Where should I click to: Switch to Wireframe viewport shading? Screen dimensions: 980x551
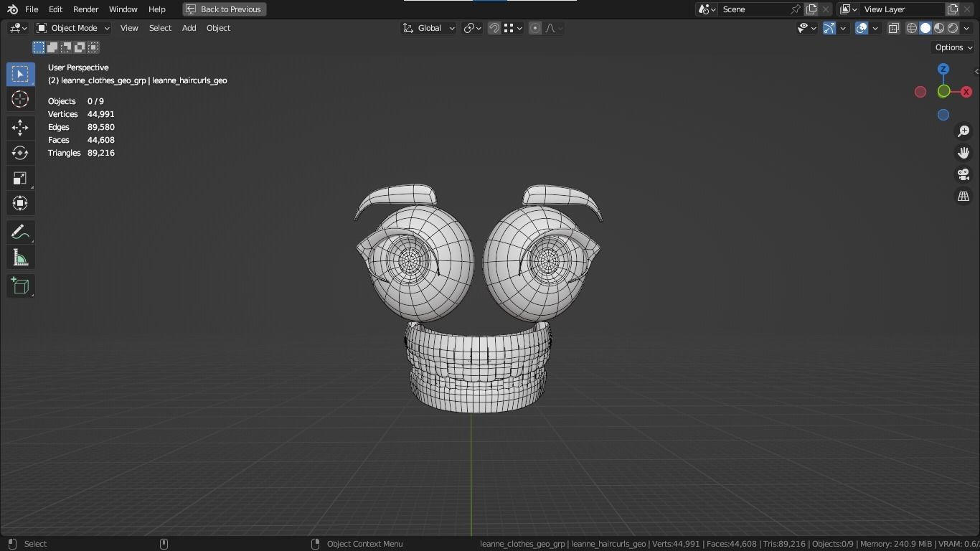pyautogui.click(x=912, y=28)
